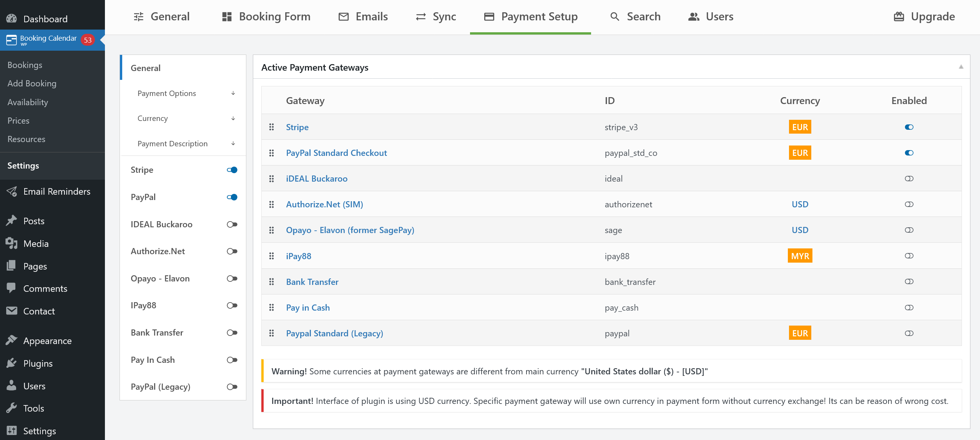Enable the Bank Transfer toggle in left panel
Screen dimensions: 980x440
[232, 332]
